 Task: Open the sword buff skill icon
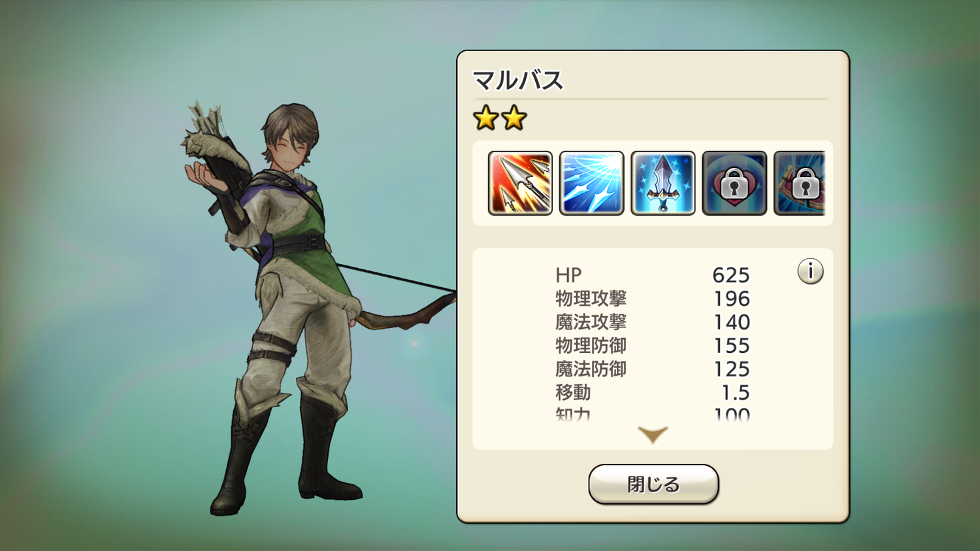[x=662, y=183]
